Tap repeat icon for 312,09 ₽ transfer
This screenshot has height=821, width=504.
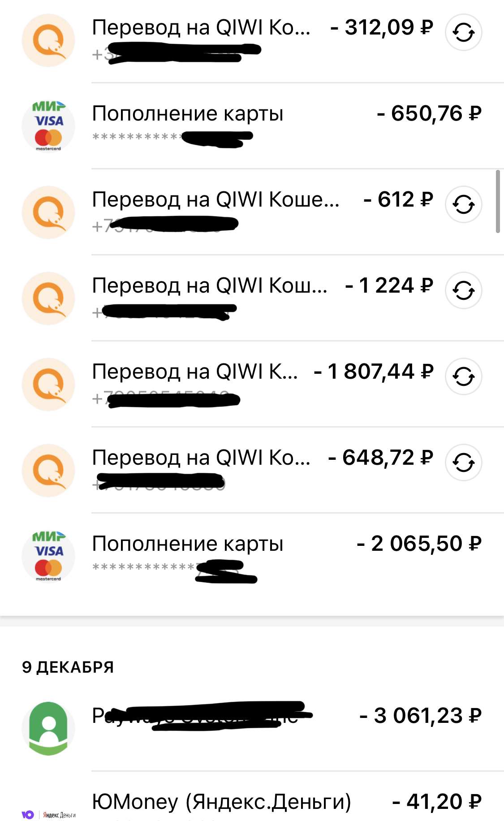pos(463,32)
